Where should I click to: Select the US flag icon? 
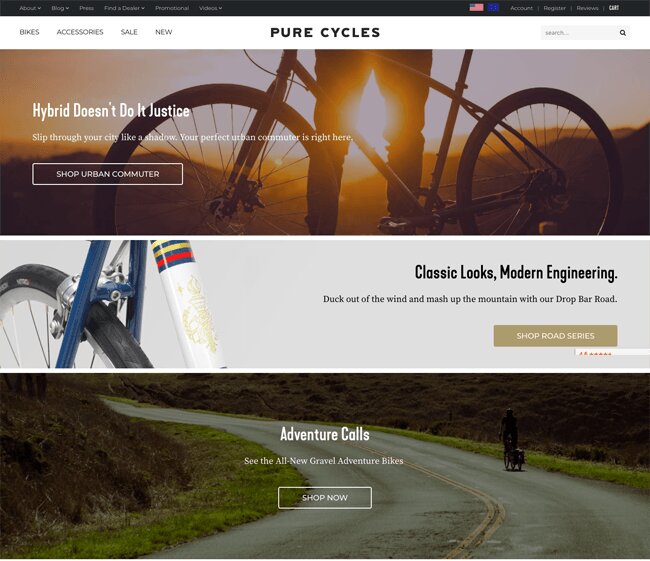476,7
